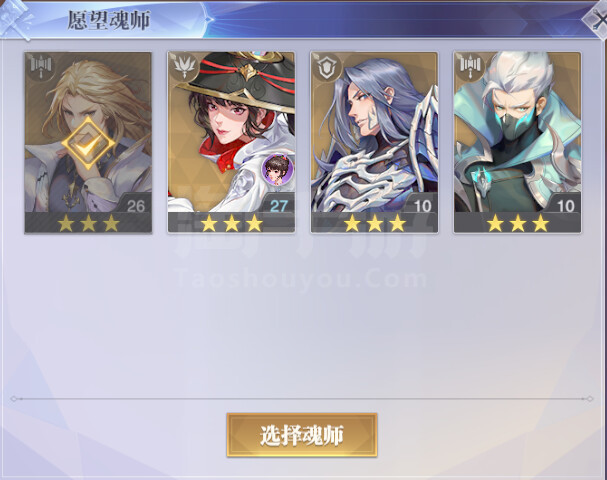Click lotus class icon on black-hat card
607x480 pixels.
click(x=183, y=68)
